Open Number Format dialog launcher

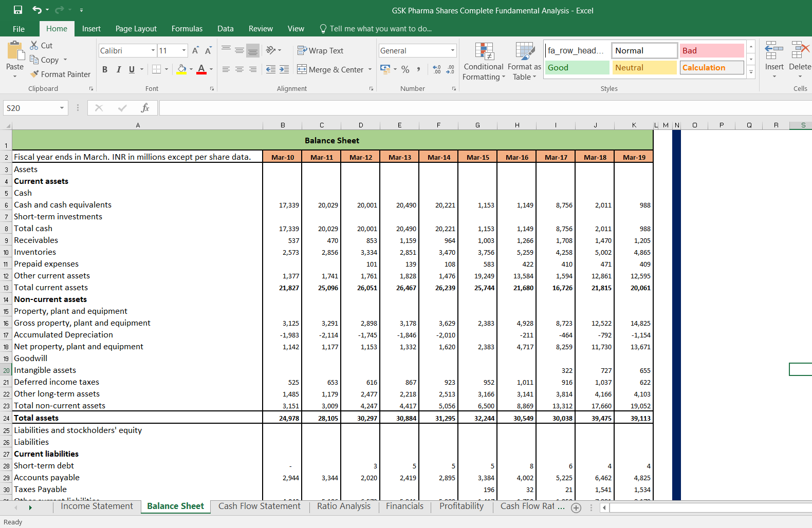click(454, 89)
